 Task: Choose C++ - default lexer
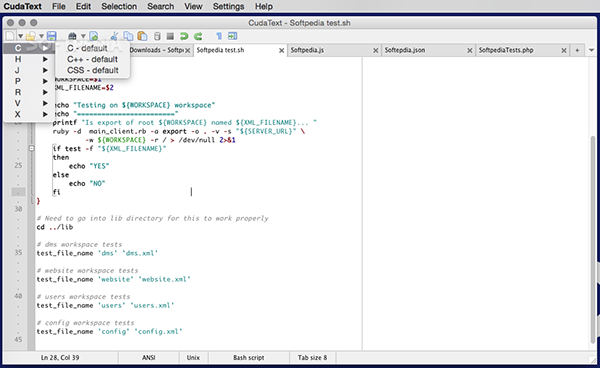93,59
